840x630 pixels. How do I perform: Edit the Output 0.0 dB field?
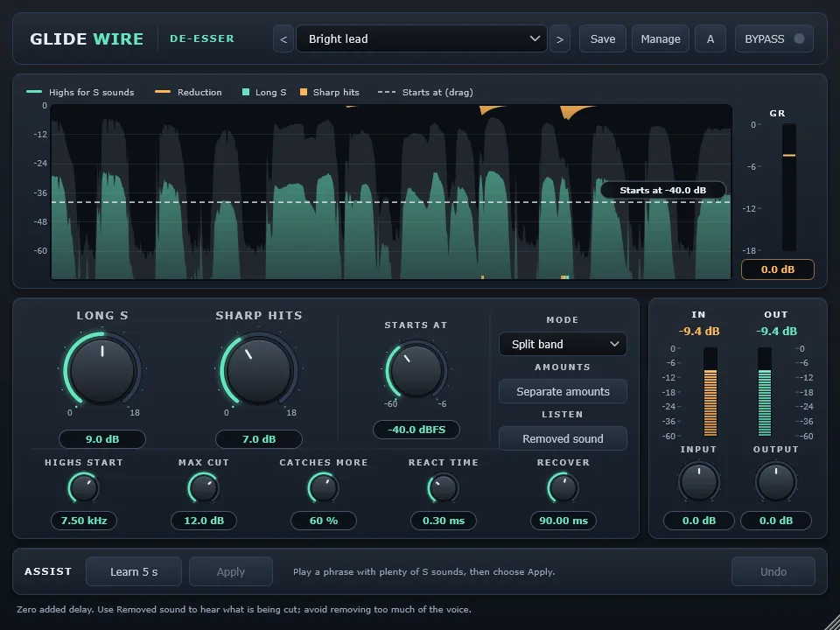click(x=776, y=521)
